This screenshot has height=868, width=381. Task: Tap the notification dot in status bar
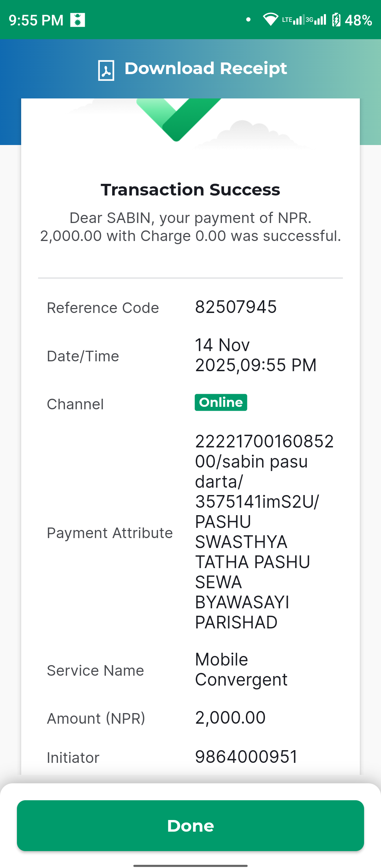pyautogui.click(x=248, y=20)
